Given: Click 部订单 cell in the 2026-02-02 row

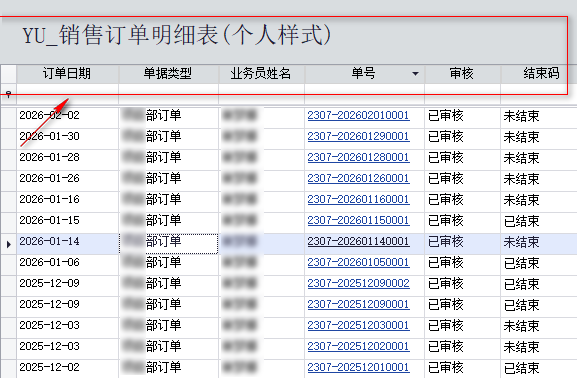Looking at the screenshot, I should point(169,118).
